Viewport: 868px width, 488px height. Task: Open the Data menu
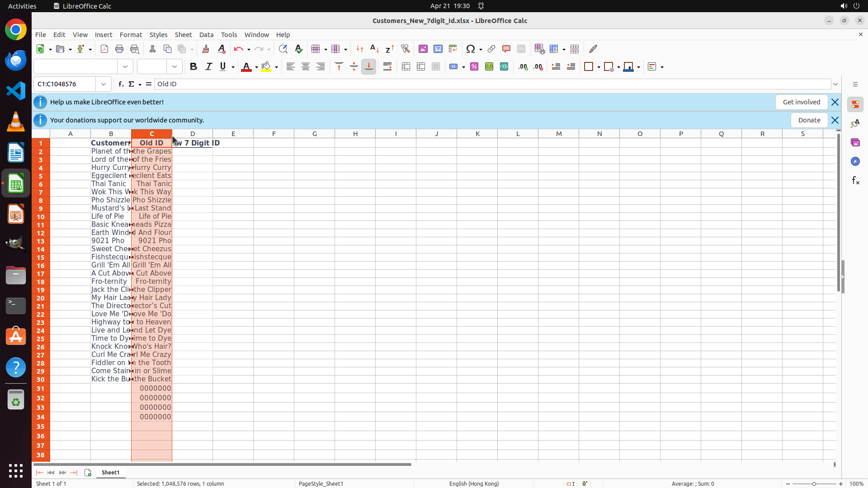pyautogui.click(x=206, y=35)
